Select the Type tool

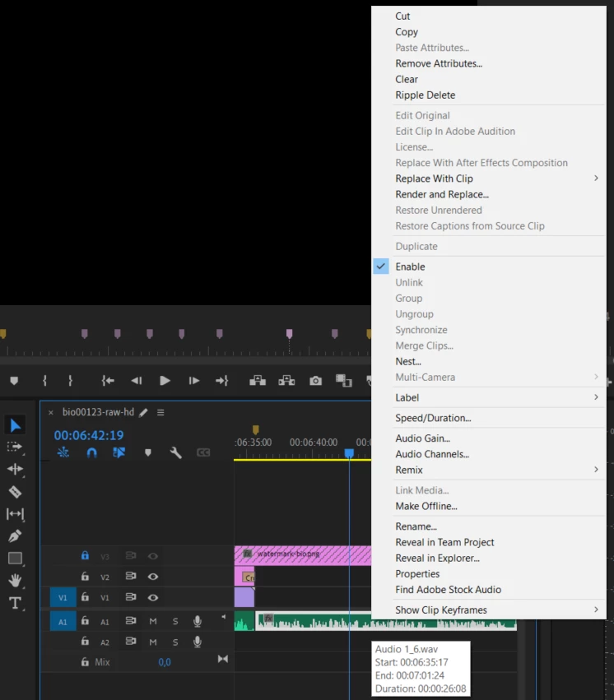pos(15,603)
